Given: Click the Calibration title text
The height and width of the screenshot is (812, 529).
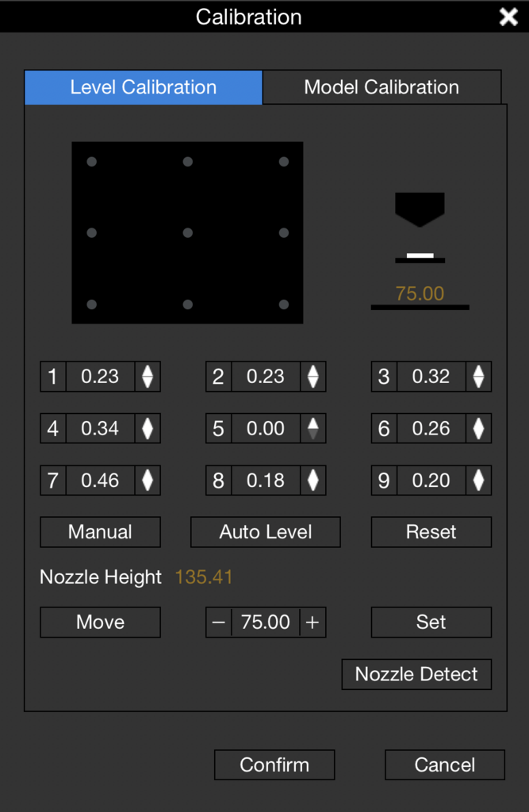Looking at the screenshot, I should [249, 17].
